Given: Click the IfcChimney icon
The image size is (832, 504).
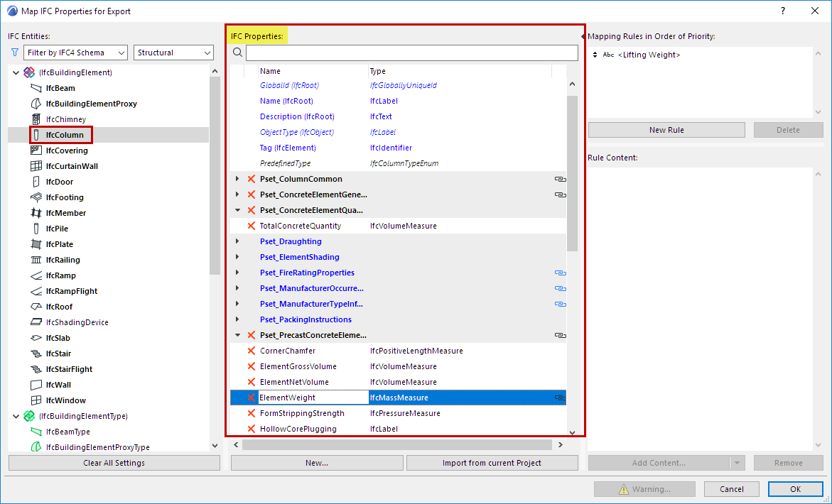Looking at the screenshot, I should click(x=36, y=119).
